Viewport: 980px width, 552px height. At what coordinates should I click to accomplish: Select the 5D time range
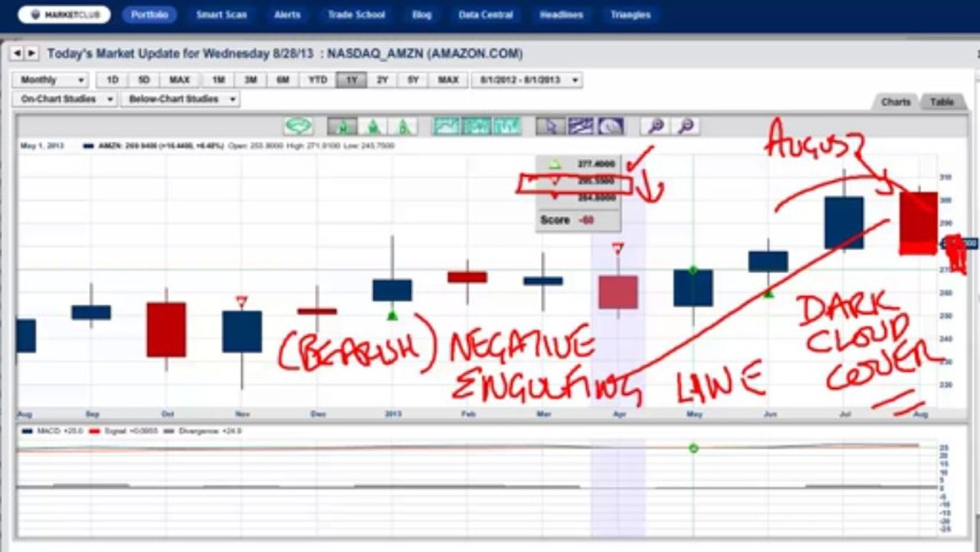[x=143, y=80]
